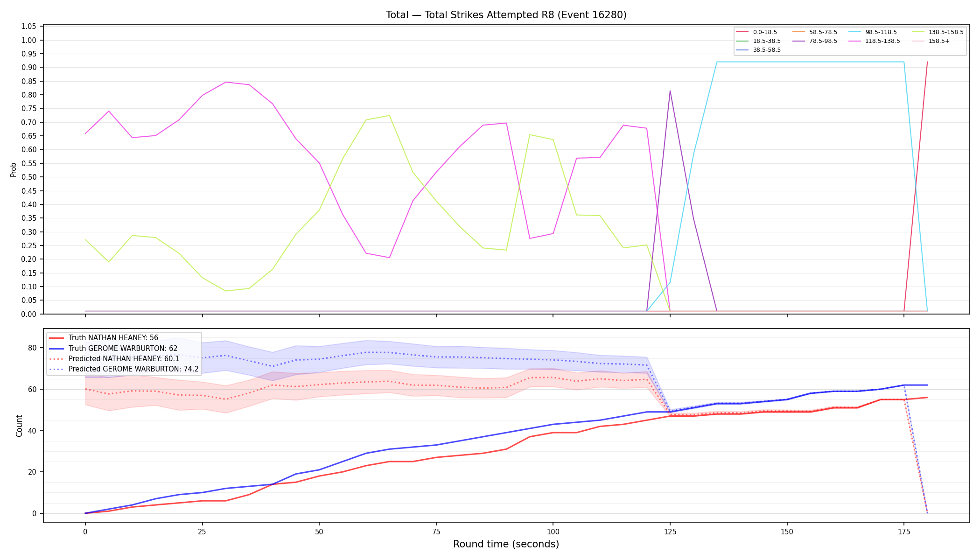Click the '1.00' tick on the Prob axis
The image size is (980, 560).
point(29,40)
